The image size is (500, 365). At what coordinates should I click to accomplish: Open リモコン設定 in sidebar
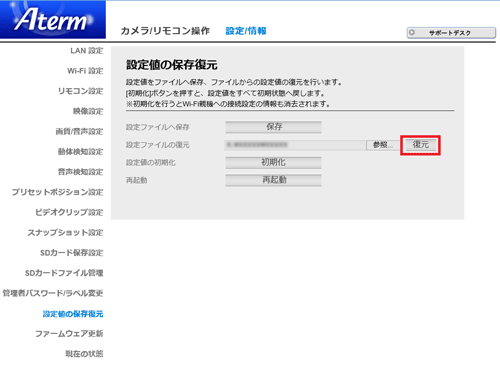pyautogui.click(x=80, y=91)
